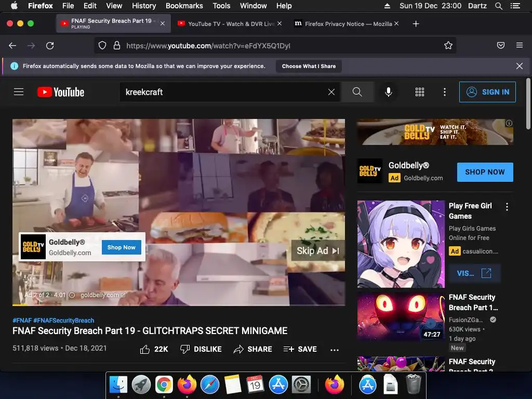Select the FNAF Security Breach Part 19 tab
532x399 pixels.
click(x=113, y=23)
